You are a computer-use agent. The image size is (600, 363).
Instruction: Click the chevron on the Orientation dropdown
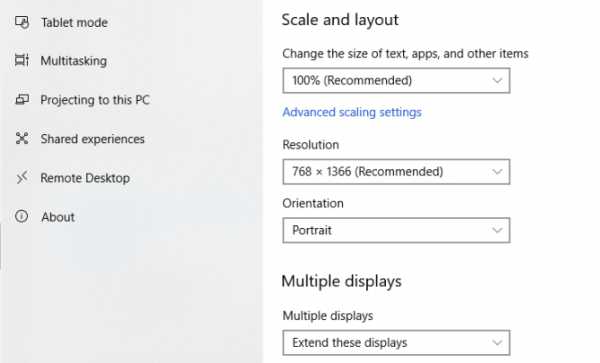(x=497, y=230)
